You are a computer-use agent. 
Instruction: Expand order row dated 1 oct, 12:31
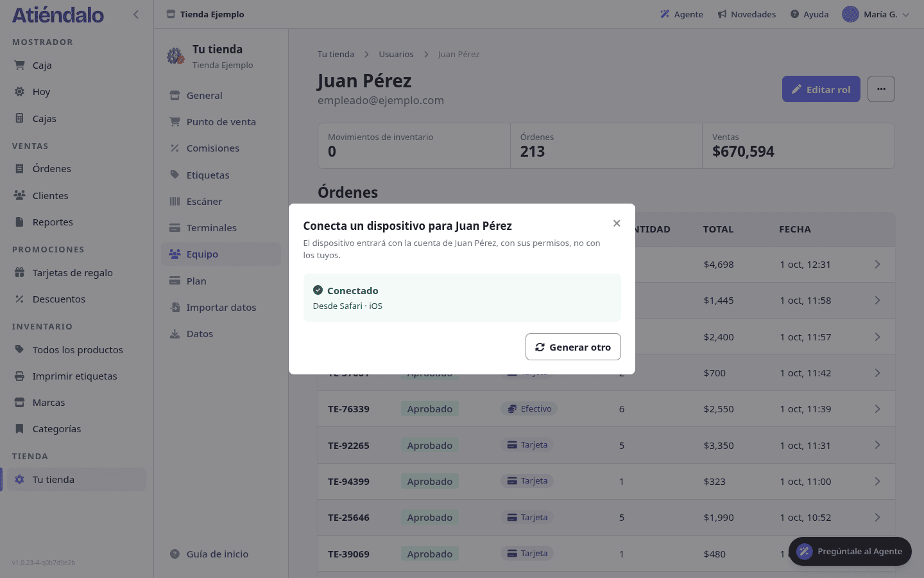pos(877,265)
